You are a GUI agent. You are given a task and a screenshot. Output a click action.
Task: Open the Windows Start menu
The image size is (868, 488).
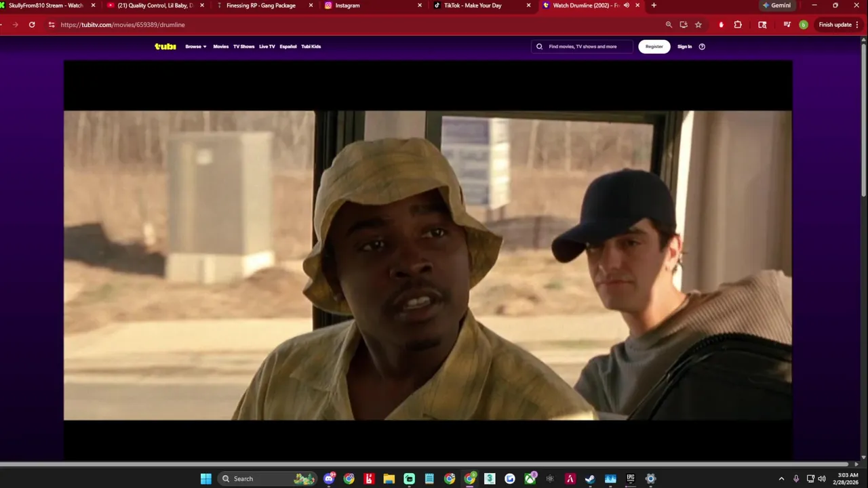(x=206, y=479)
